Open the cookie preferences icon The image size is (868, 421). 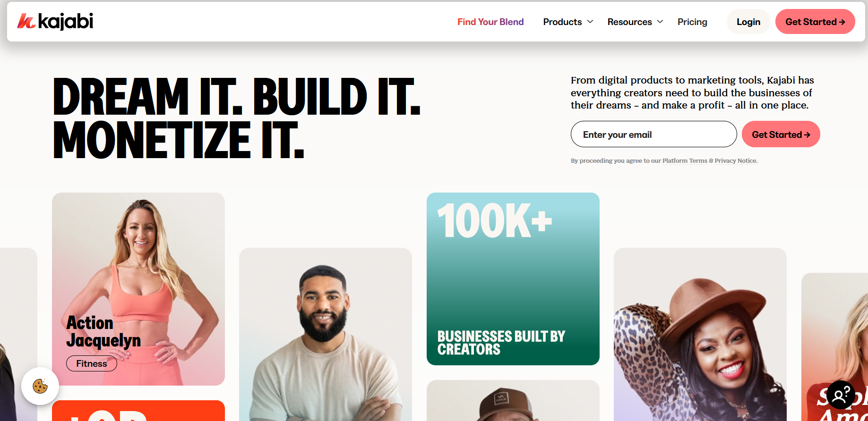pyautogui.click(x=40, y=386)
